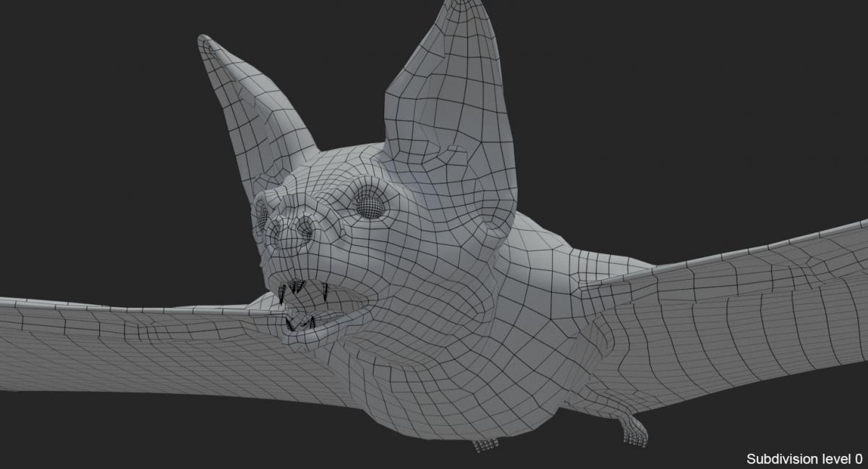Select the lower teeth on the jaw
This screenshot has height=469, width=868.
point(300,322)
